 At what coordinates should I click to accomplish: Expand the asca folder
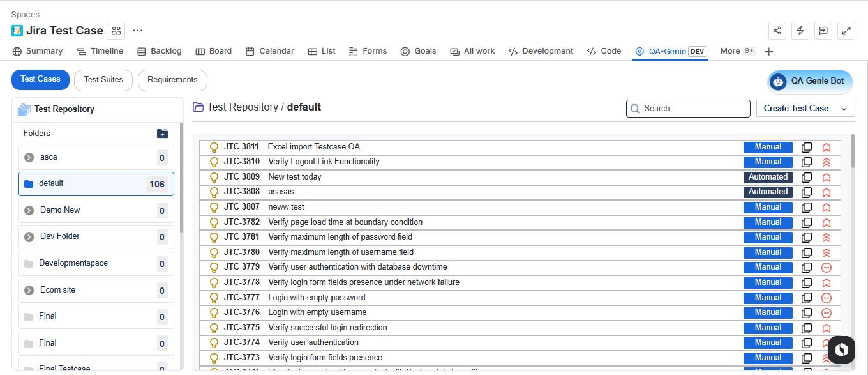tap(29, 158)
